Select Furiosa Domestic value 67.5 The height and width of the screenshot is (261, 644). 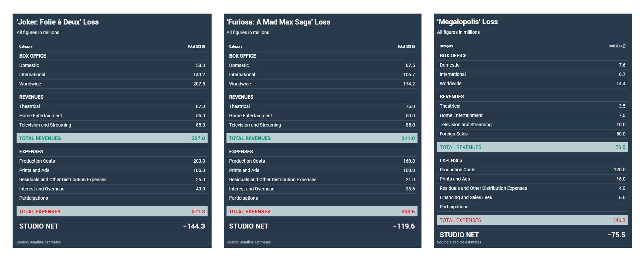click(x=410, y=65)
